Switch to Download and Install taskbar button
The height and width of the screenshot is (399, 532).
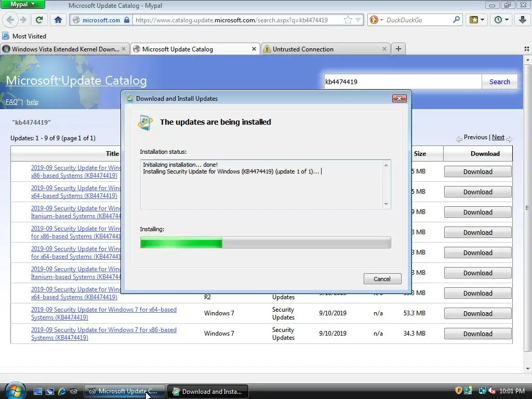point(208,391)
